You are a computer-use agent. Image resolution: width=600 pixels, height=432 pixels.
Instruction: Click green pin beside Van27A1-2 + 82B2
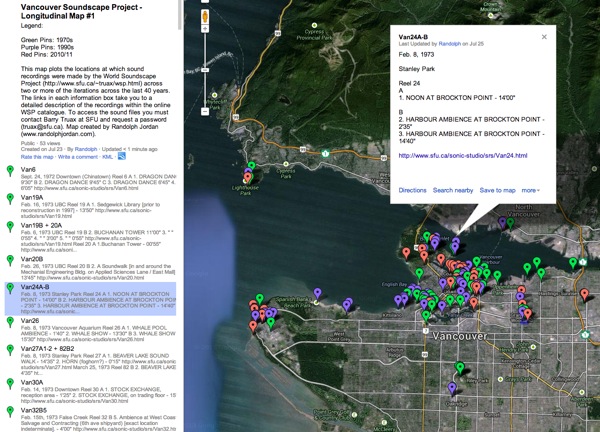pyautogui.click(x=10, y=350)
